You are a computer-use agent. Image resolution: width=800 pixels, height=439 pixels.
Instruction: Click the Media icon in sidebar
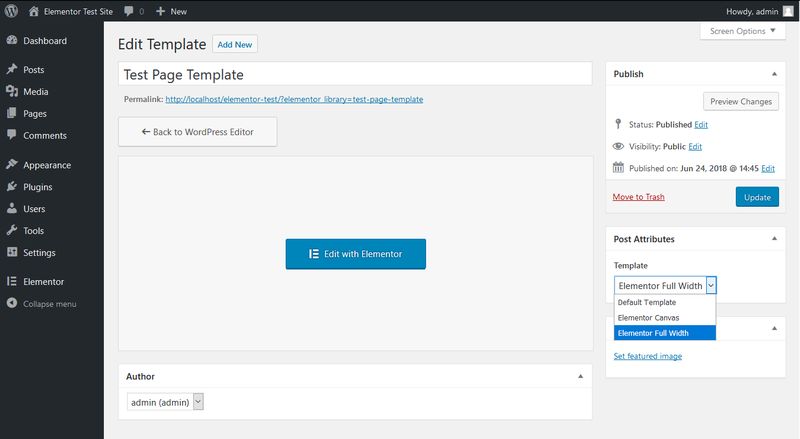[12, 91]
